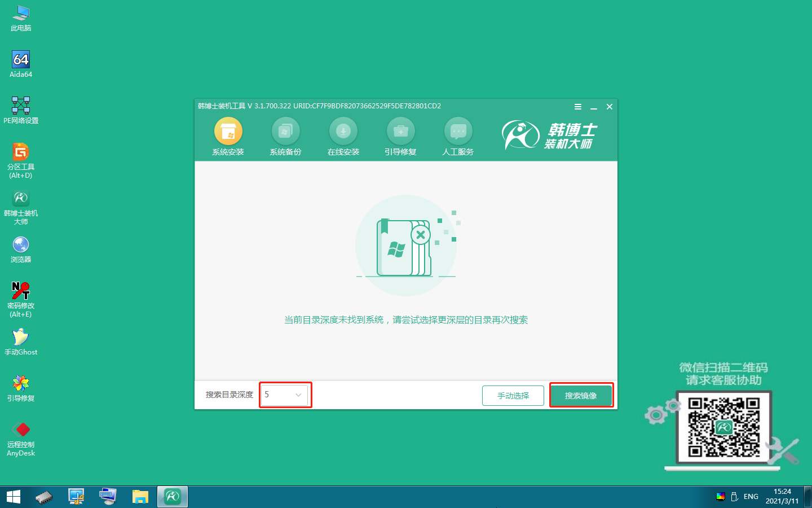Open the hamburger menu in the title bar
This screenshot has width=812, height=508.
pyautogui.click(x=577, y=106)
